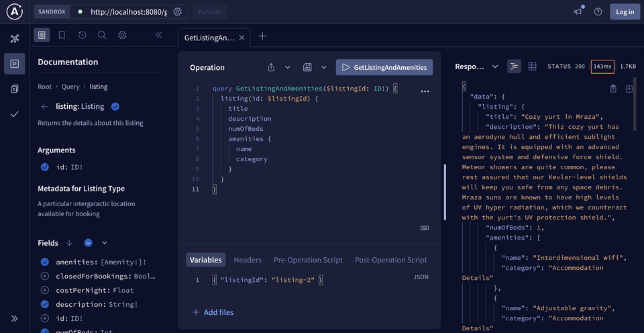Open operation history clock icon
Image resolution: width=644 pixels, height=333 pixels.
pos(82,35)
